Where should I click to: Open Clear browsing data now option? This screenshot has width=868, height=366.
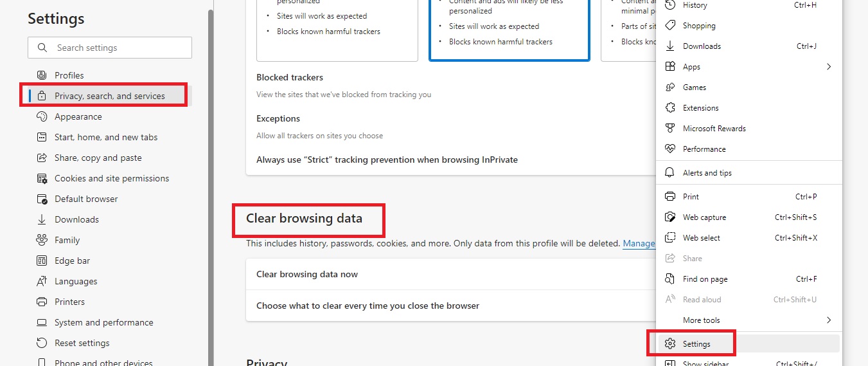[x=307, y=274]
